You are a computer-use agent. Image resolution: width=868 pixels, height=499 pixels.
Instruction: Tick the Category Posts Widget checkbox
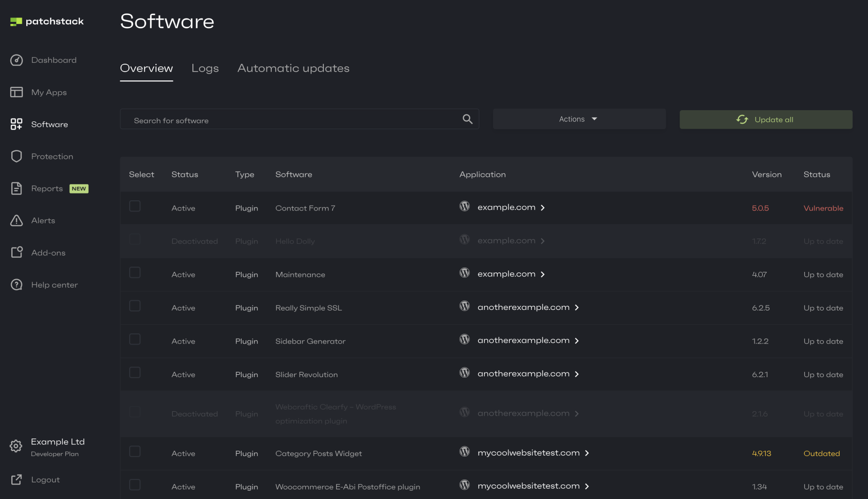(135, 452)
